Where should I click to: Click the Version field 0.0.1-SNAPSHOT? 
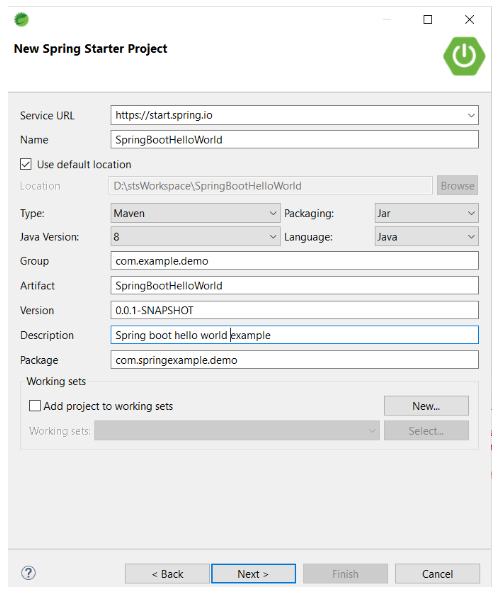point(295,310)
